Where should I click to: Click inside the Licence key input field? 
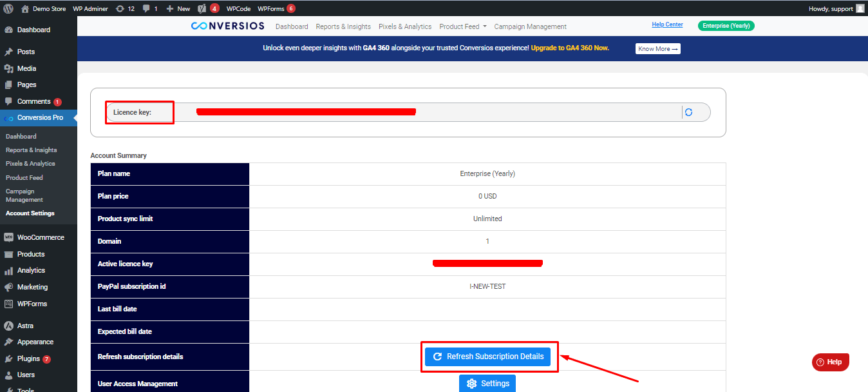click(408, 112)
